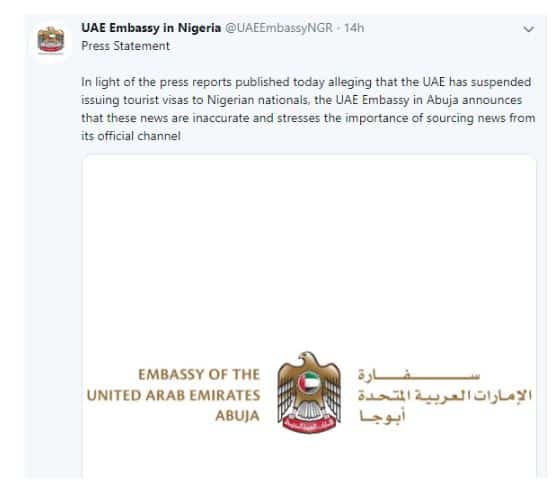
Task: Click the UNITED ARAB EMIRATES letterhead text
Action: [x=174, y=395]
